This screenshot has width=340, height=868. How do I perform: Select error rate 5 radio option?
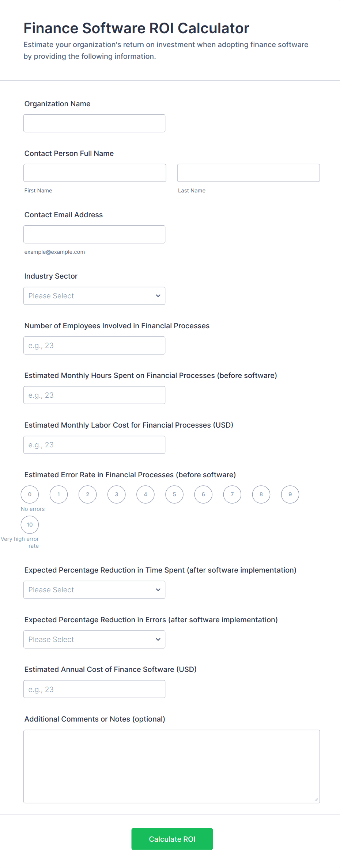pyautogui.click(x=174, y=494)
